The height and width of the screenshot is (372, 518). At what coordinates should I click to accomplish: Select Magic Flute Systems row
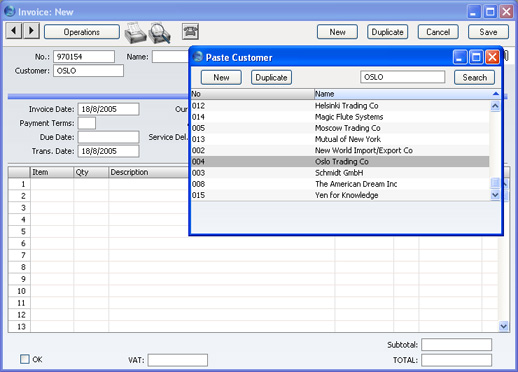pos(340,117)
